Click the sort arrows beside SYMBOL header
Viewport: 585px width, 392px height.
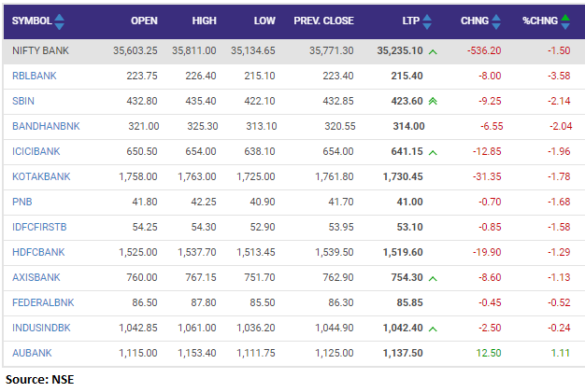(x=61, y=21)
